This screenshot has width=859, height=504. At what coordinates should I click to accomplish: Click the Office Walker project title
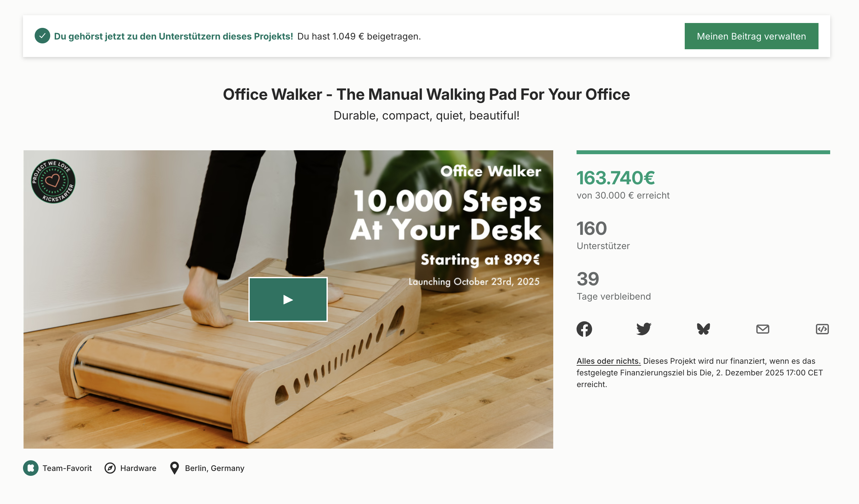427,94
